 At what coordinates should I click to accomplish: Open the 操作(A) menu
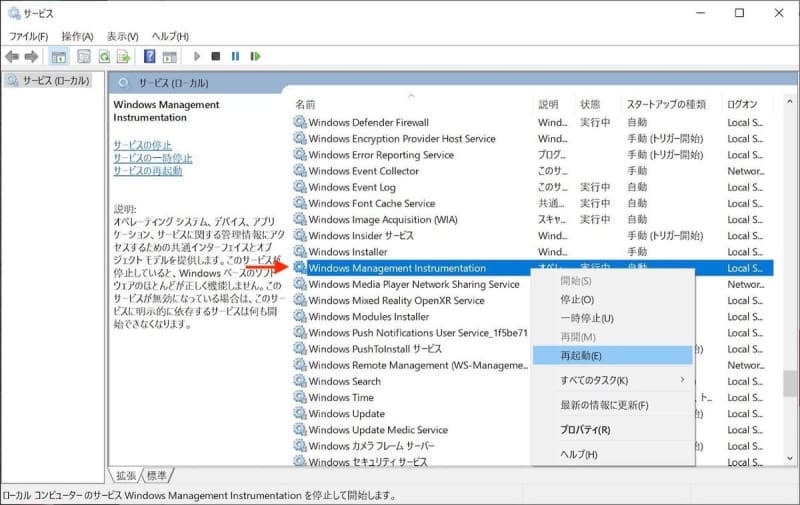[x=78, y=36]
